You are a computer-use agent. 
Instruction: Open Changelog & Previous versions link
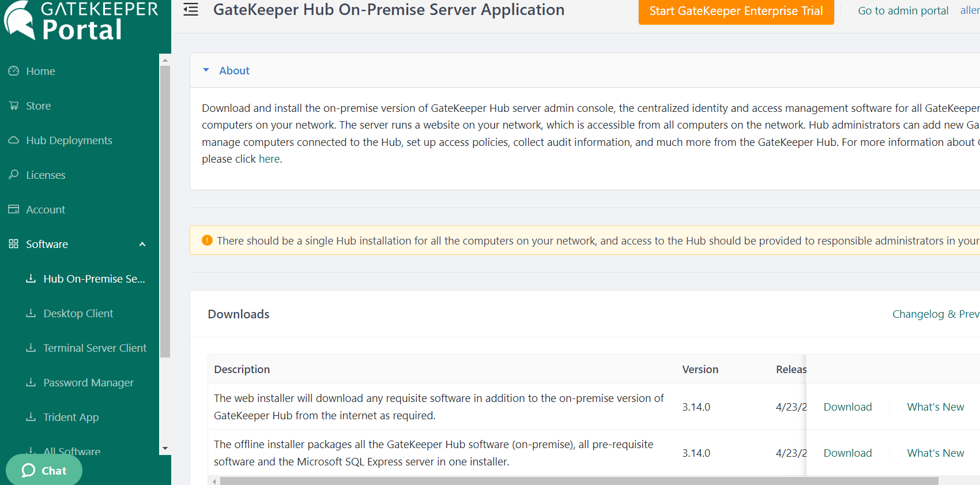[936, 314]
